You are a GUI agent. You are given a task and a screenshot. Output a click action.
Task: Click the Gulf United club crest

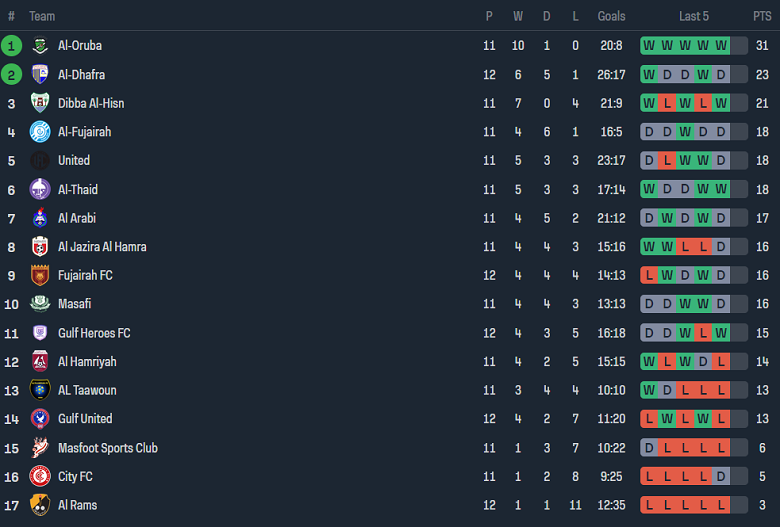tap(40, 419)
